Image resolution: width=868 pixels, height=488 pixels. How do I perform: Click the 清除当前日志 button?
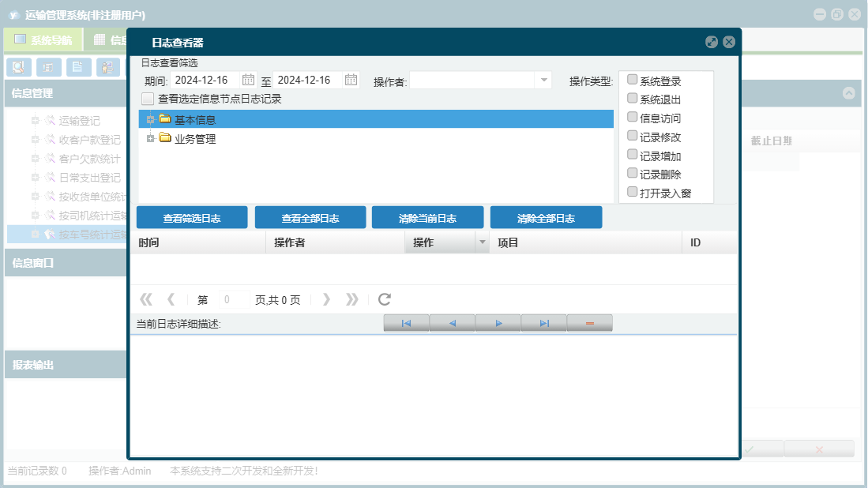pos(427,217)
